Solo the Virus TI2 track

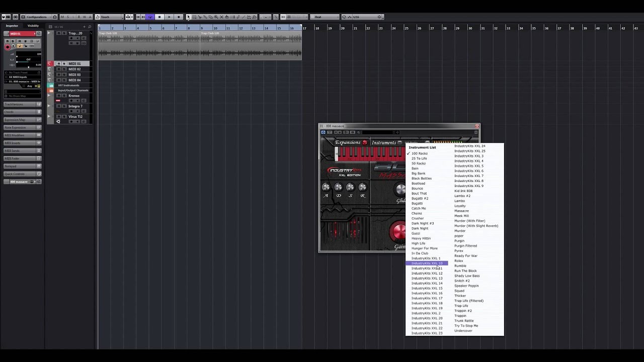64,117
